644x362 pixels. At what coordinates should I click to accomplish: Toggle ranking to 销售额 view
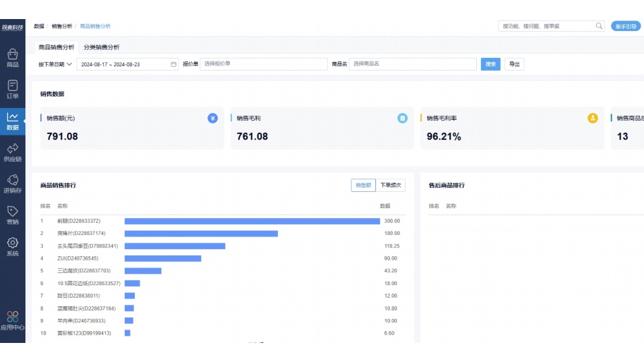(363, 185)
